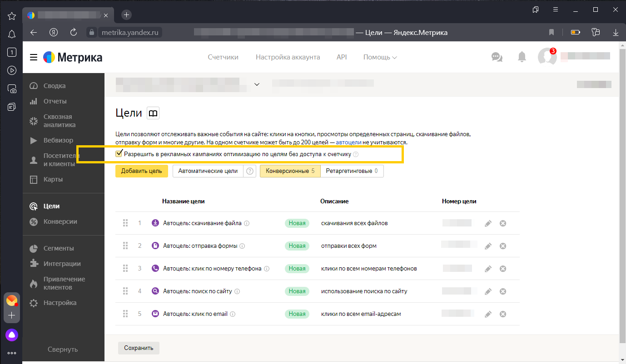Click the help question icon near Автоматические цели

pos(250,171)
